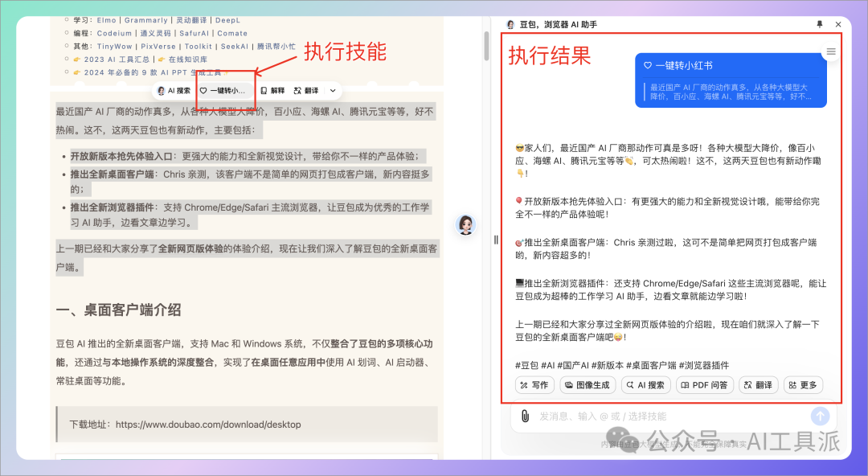
Task: Open the Grammarly link
Action: point(145,20)
